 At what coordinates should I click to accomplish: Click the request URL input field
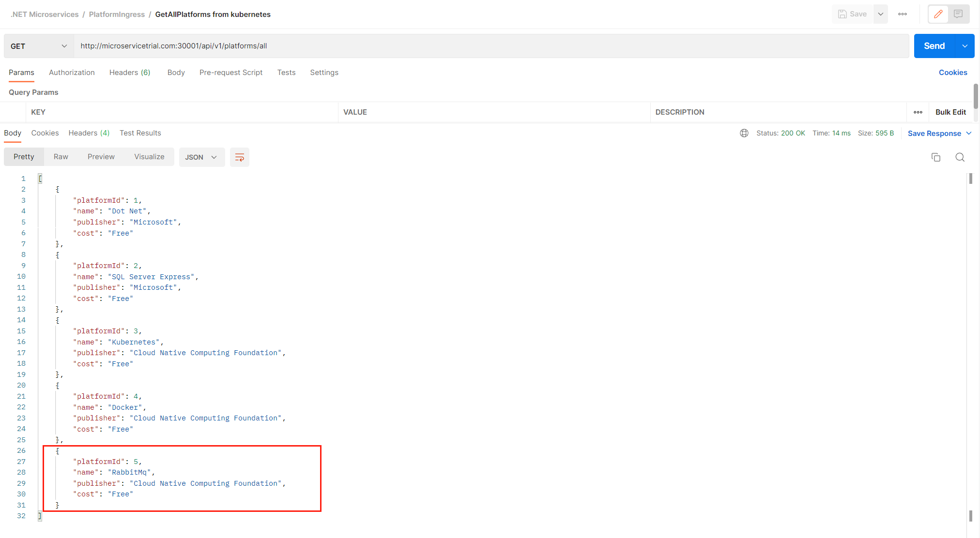(484, 46)
